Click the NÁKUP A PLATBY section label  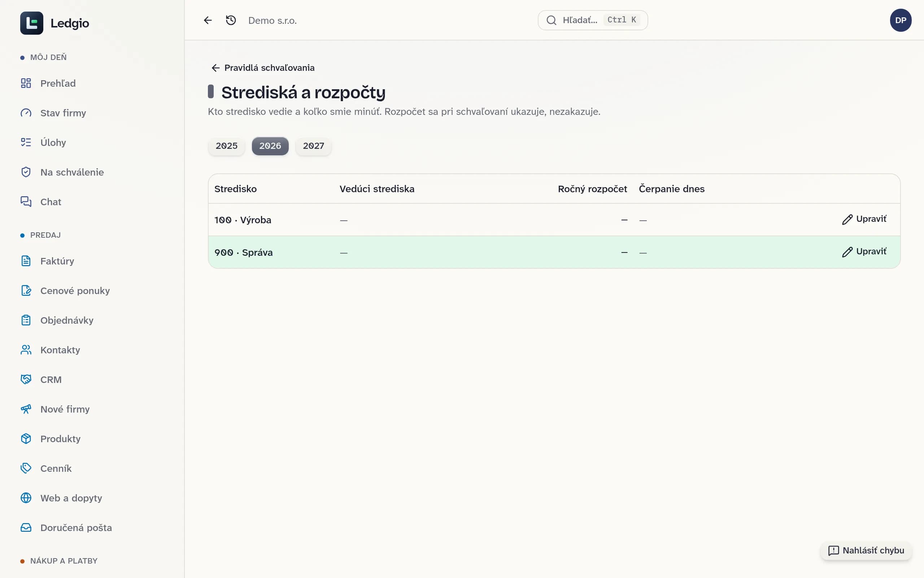tap(64, 561)
